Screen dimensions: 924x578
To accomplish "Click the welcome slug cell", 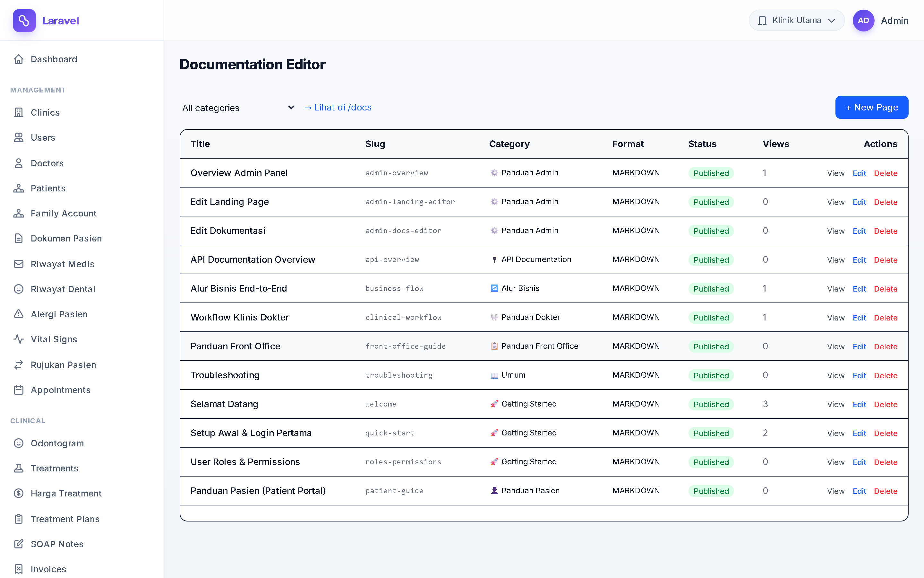I will 381,404.
